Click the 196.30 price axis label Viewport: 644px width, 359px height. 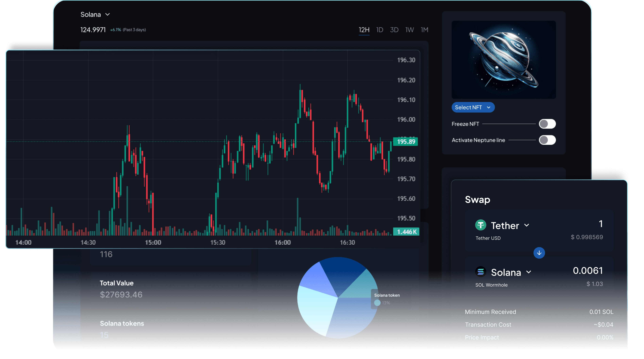[x=406, y=60]
